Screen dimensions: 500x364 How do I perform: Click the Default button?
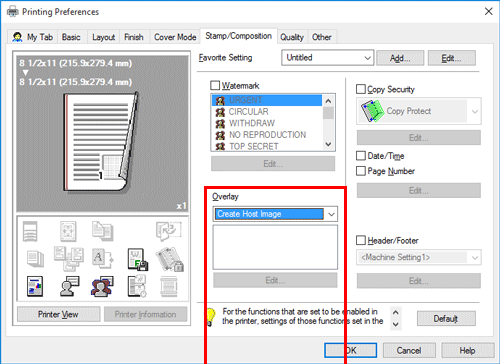pos(446,319)
